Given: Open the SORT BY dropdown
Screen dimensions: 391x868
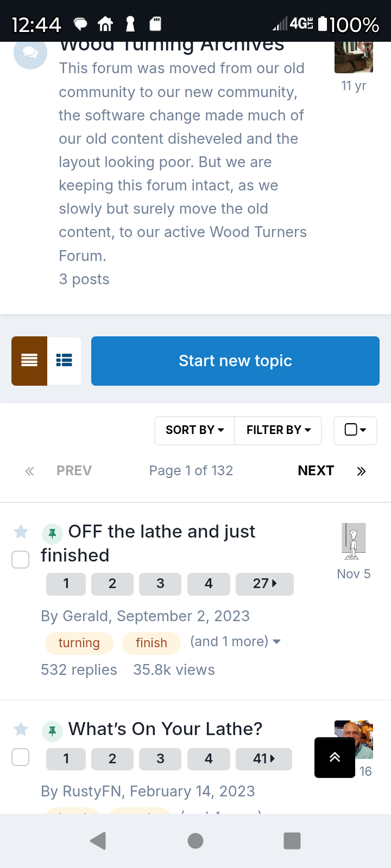Looking at the screenshot, I should point(194,430).
